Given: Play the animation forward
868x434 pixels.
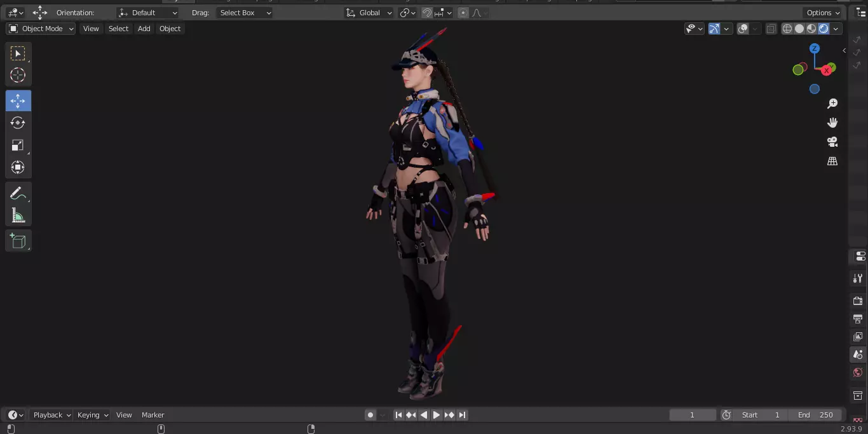Looking at the screenshot, I should coord(437,415).
